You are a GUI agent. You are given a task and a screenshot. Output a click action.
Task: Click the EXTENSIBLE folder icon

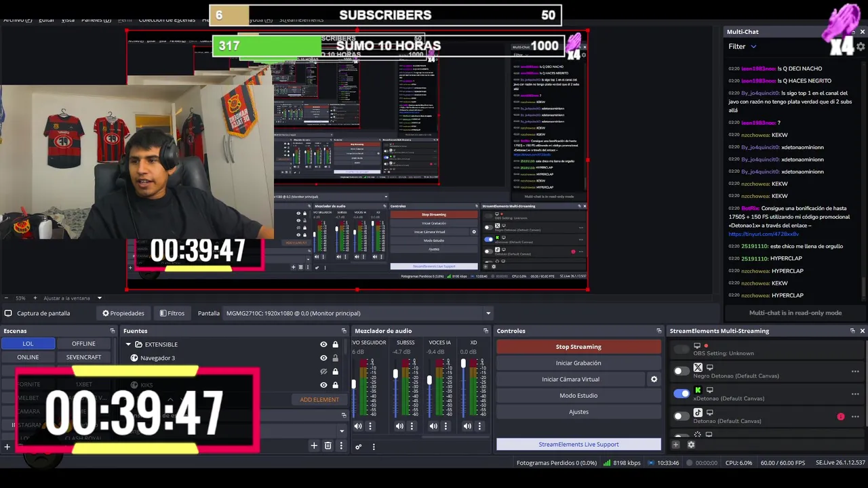[138, 344]
